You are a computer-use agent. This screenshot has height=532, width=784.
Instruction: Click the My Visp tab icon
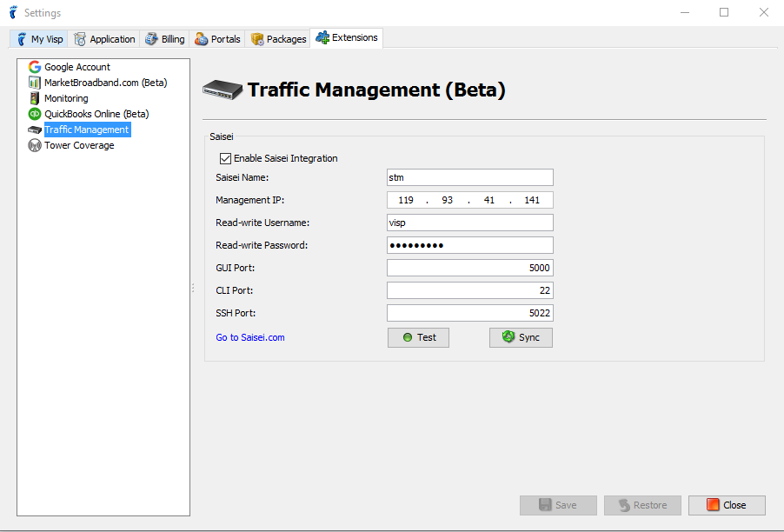(22, 38)
